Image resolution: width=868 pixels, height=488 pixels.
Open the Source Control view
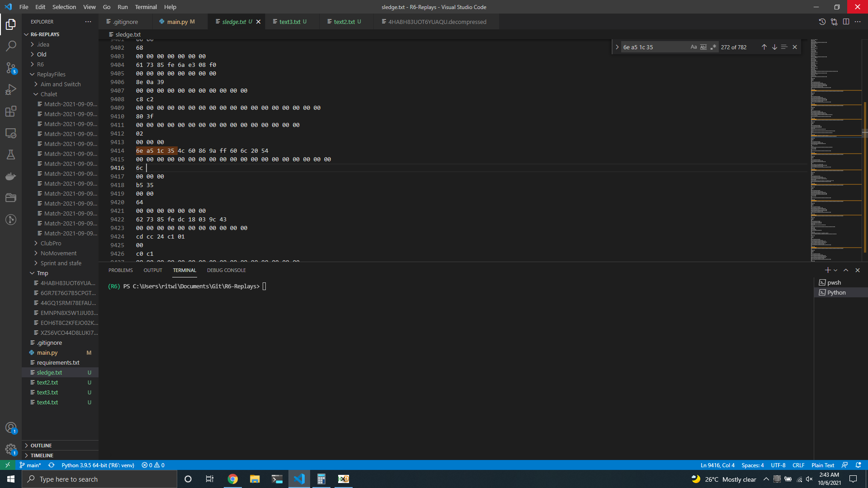pyautogui.click(x=11, y=68)
